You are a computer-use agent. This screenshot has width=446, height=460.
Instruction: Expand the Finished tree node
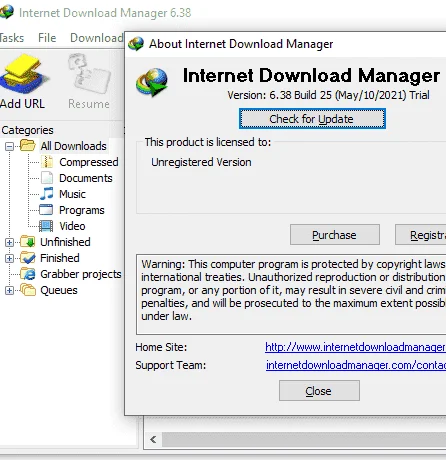pyautogui.click(x=9, y=258)
